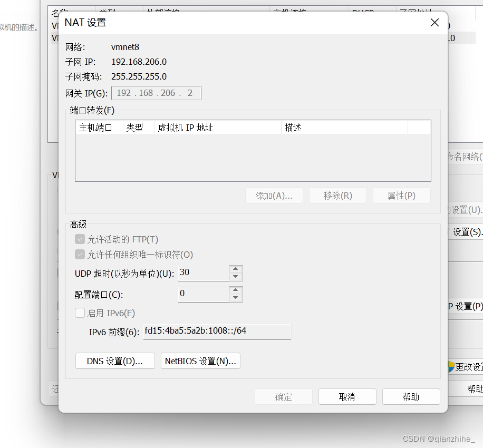Image resolution: width=483 pixels, height=448 pixels.
Task: Click the network name vmnet8
Action: 125,47
